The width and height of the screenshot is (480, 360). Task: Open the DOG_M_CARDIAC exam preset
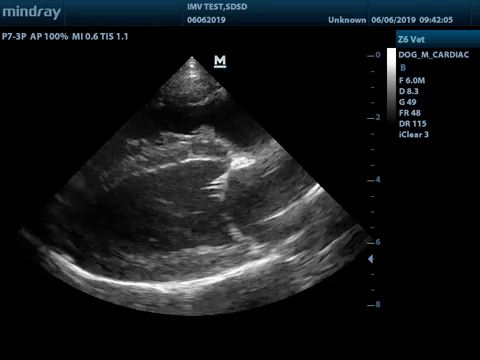(434, 55)
